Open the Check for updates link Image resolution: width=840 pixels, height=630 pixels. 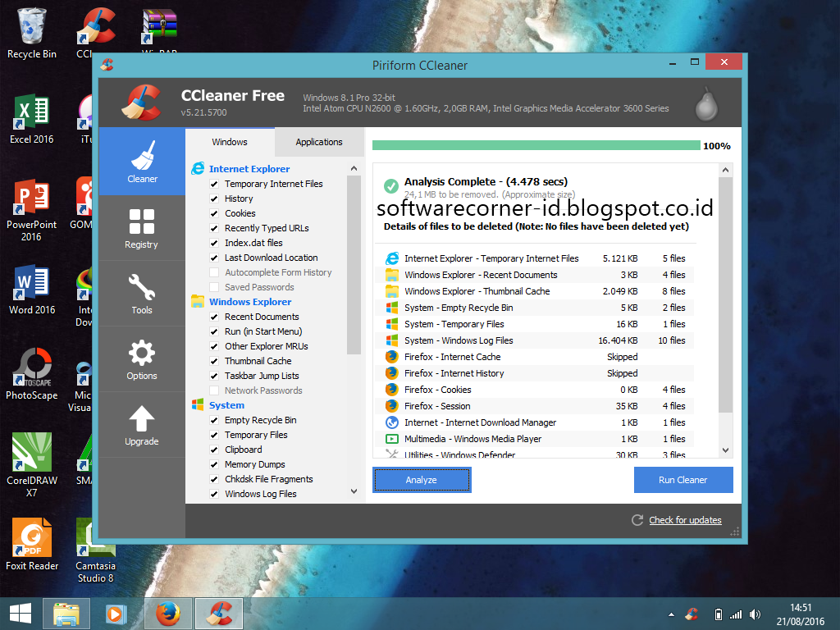(x=685, y=519)
